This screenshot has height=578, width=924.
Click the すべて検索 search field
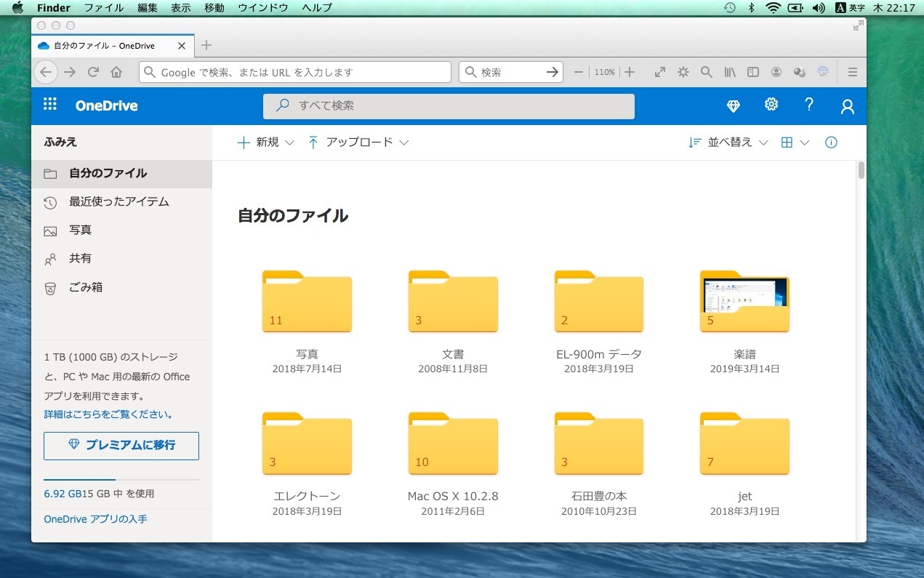(449, 105)
